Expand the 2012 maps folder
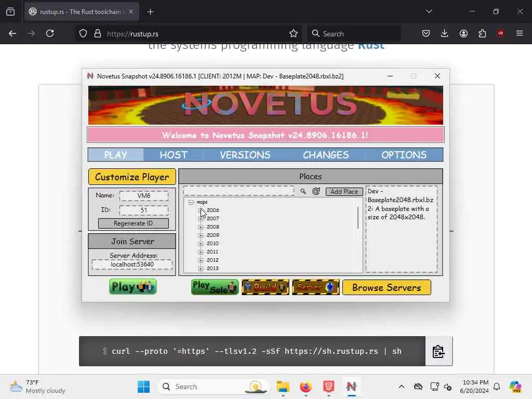 click(x=201, y=260)
